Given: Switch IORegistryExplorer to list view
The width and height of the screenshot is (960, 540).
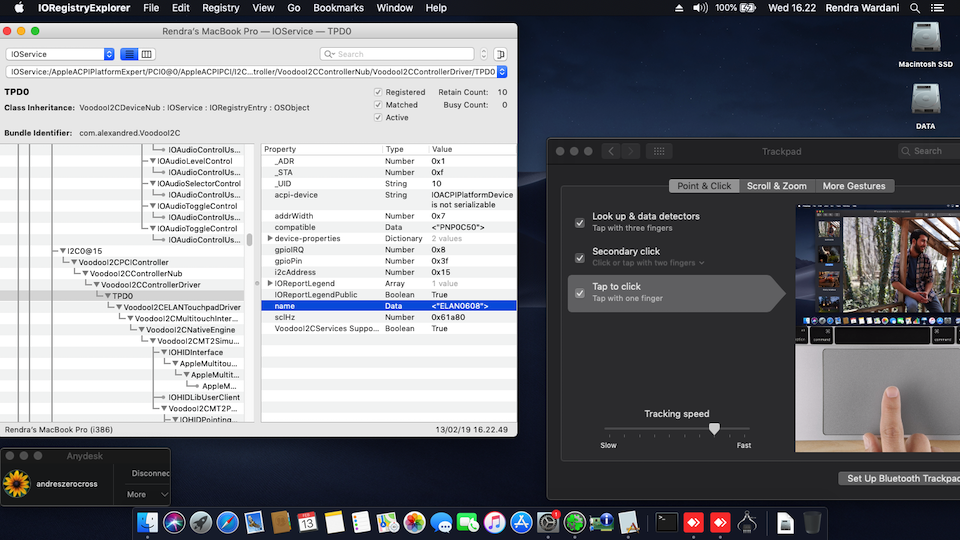Looking at the screenshot, I should 129,54.
